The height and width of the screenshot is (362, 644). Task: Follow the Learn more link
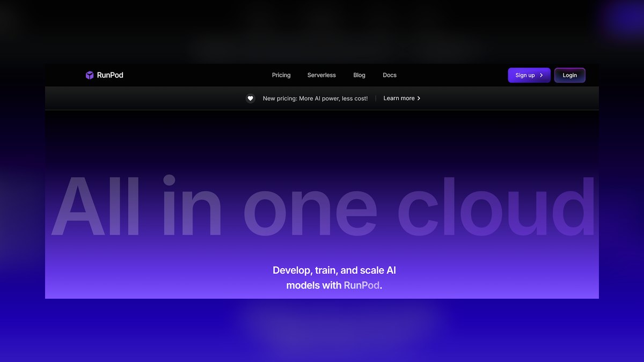[x=399, y=98]
